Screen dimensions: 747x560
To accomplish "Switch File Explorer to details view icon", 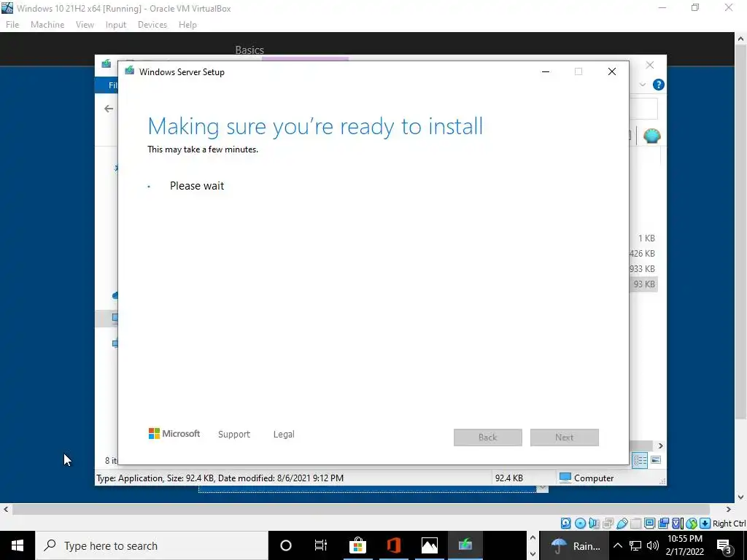I will click(x=640, y=460).
